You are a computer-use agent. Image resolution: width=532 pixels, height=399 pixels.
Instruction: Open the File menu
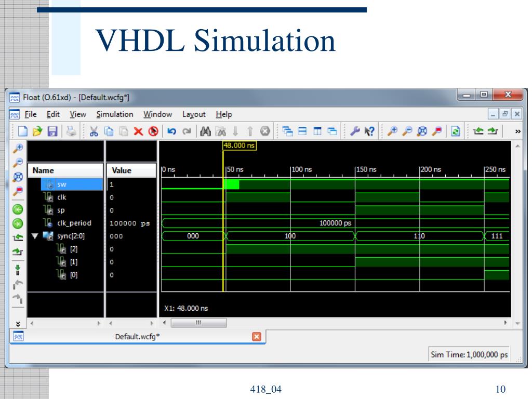pos(31,114)
